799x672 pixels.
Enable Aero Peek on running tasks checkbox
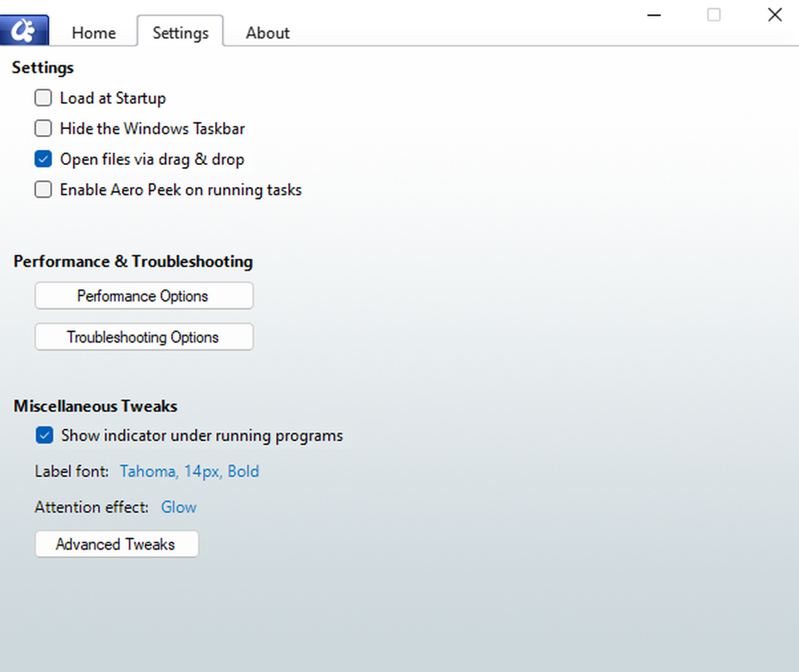pyautogui.click(x=43, y=190)
